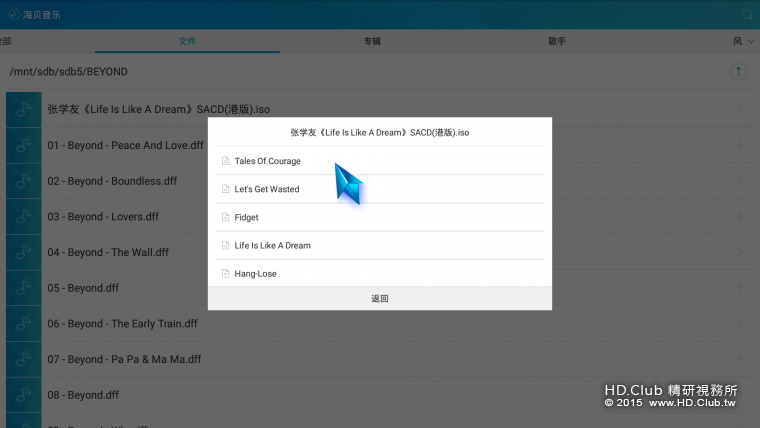Viewport: 760px width, 428px height.
Task: Play the track Let's Get Wasted
Action: [x=380, y=189]
